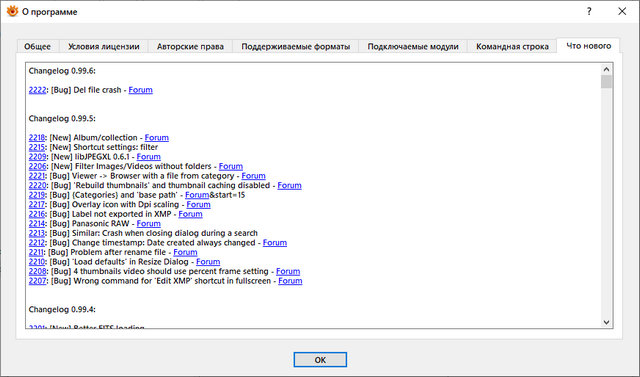Open Forum link for Rebuild thumbnails bug
Viewport: 640px width, 377px height.
pyautogui.click(x=289, y=185)
